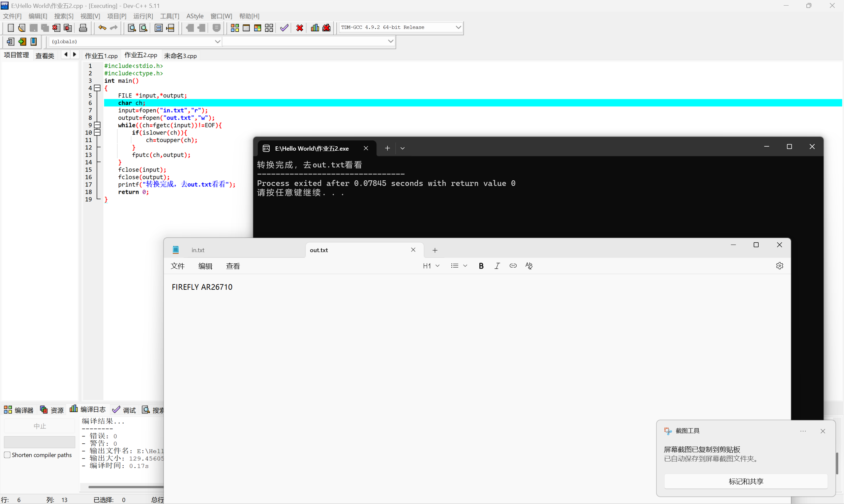Toggle italic formatting in out.txt

point(497,266)
